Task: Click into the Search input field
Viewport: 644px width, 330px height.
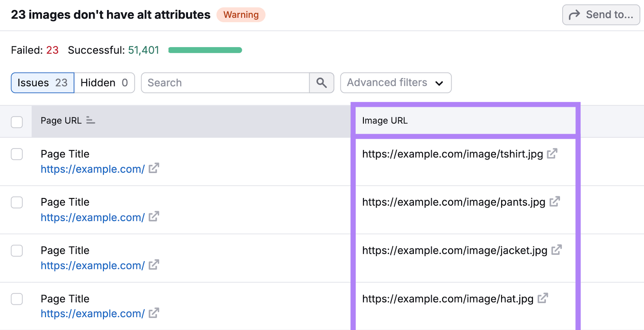Action: (x=225, y=83)
